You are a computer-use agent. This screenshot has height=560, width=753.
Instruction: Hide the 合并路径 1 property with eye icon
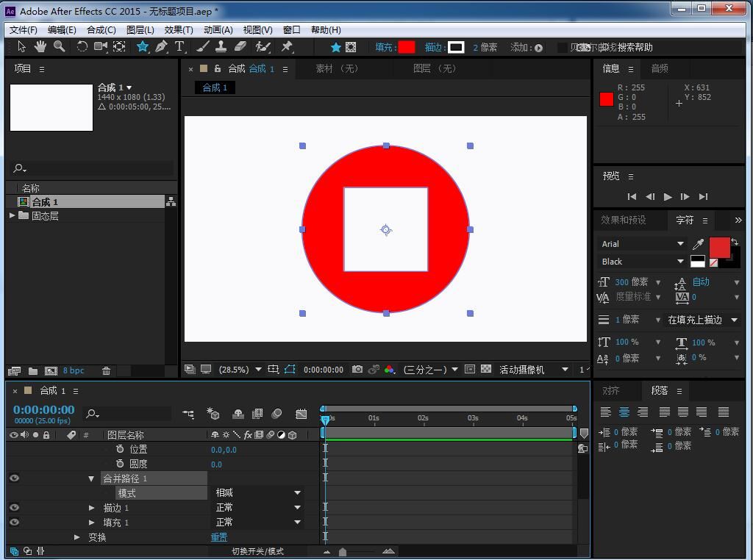[14, 478]
